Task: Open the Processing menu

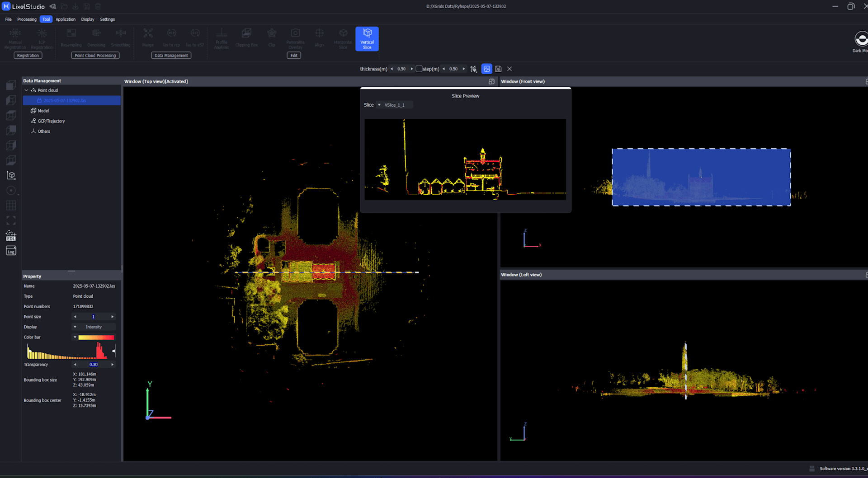Action: pyautogui.click(x=27, y=19)
